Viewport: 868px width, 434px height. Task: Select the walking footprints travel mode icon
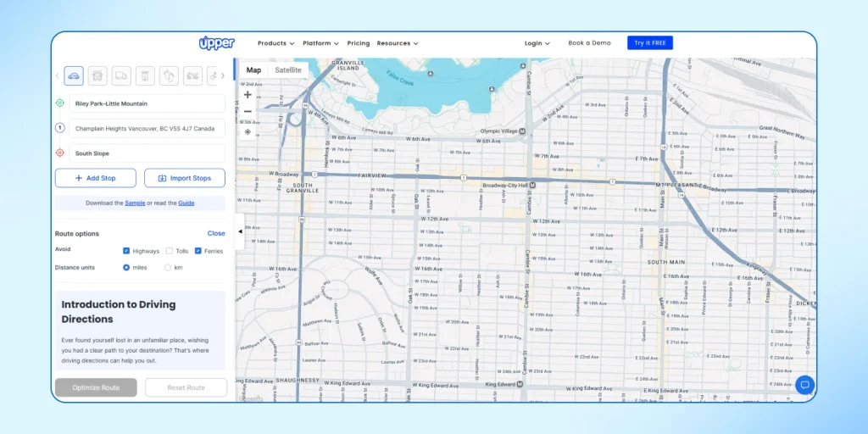click(x=169, y=75)
